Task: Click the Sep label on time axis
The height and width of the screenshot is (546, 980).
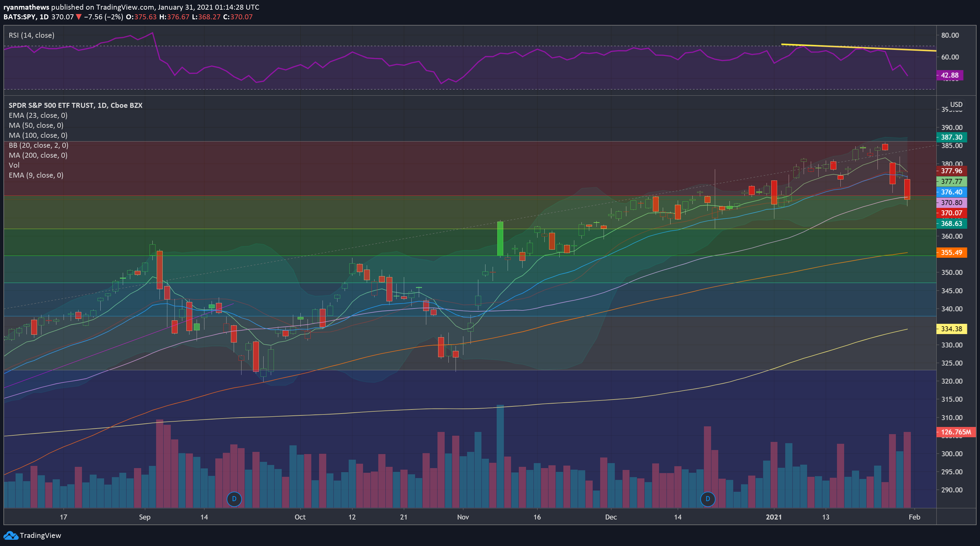Action: coord(145,517)
